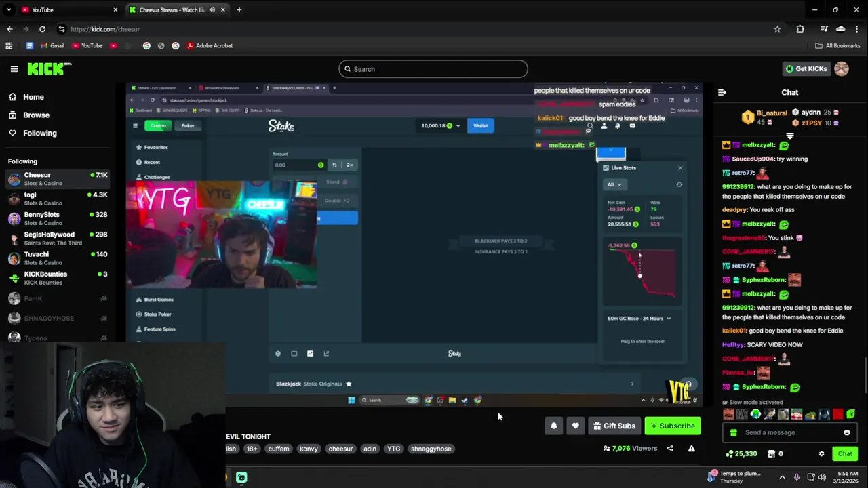Click the user profile avatar in header
This screenshot has width=868, height=488.
(x=842, y=68)
